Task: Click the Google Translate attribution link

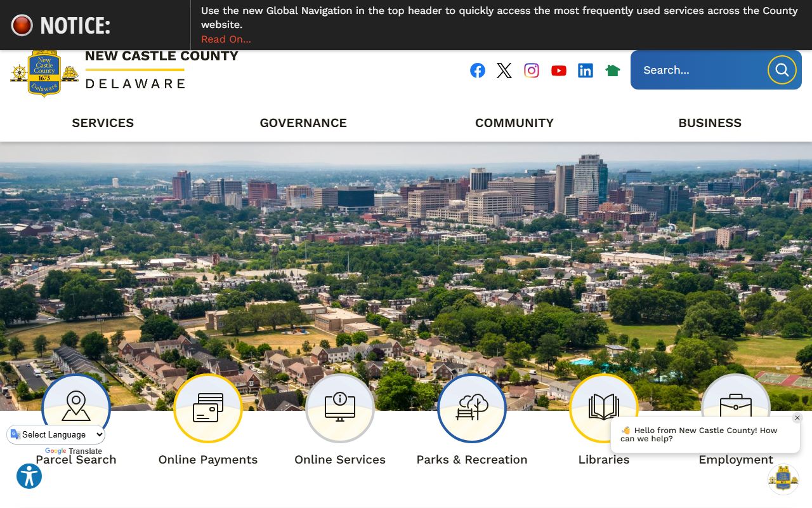Action: coord(73,451)
